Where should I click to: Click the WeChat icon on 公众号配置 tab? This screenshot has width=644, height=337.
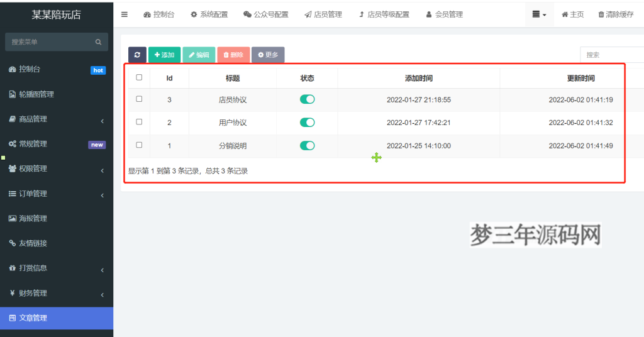click(247, 14)
